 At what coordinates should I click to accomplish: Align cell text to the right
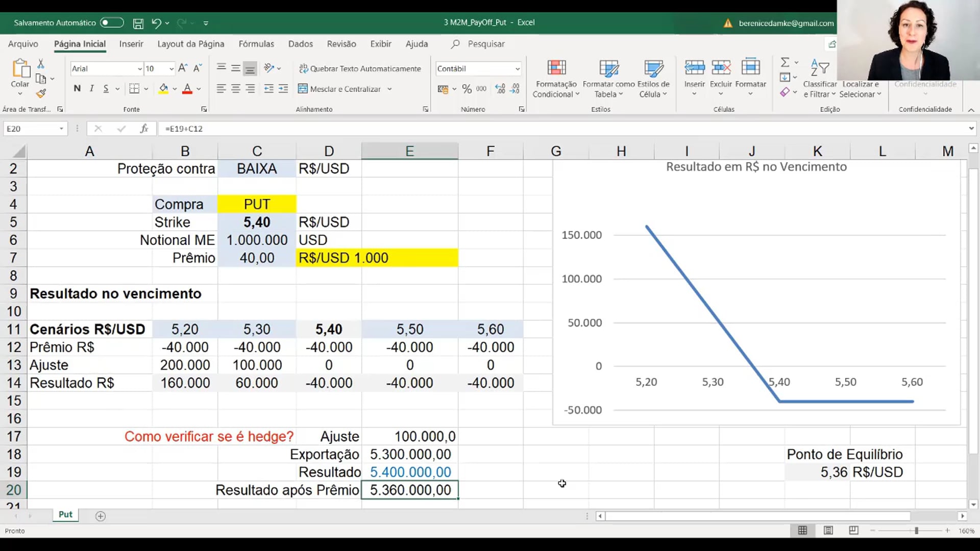click(250, 89)
